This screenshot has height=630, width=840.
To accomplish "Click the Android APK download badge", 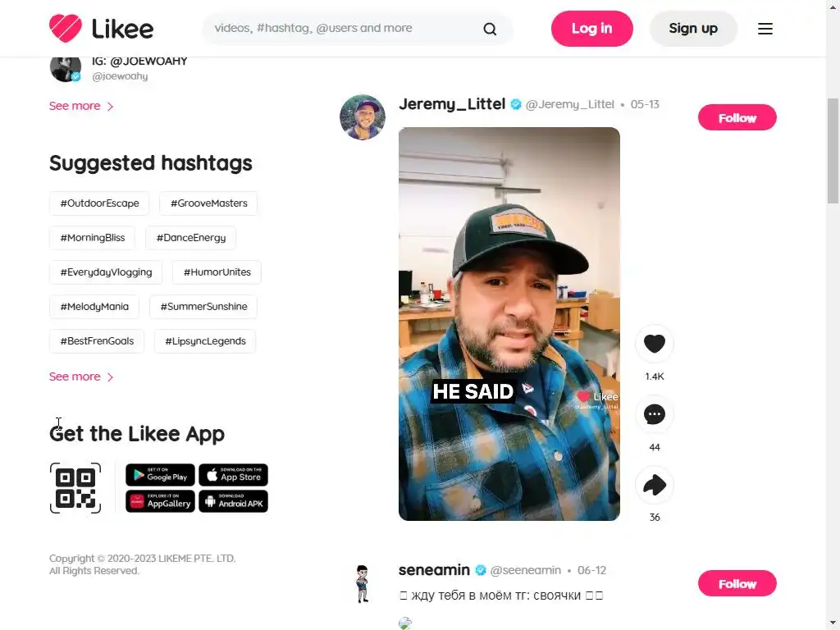I will [x=233, y=501].
